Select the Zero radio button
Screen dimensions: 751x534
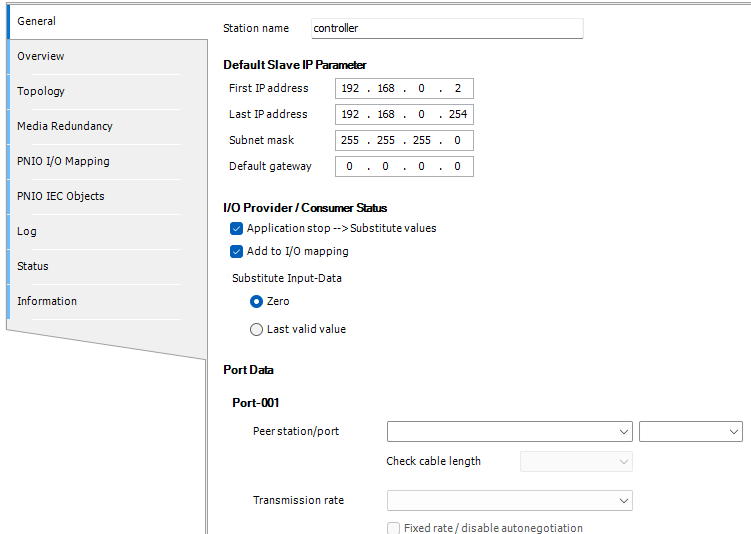[257, 301]
